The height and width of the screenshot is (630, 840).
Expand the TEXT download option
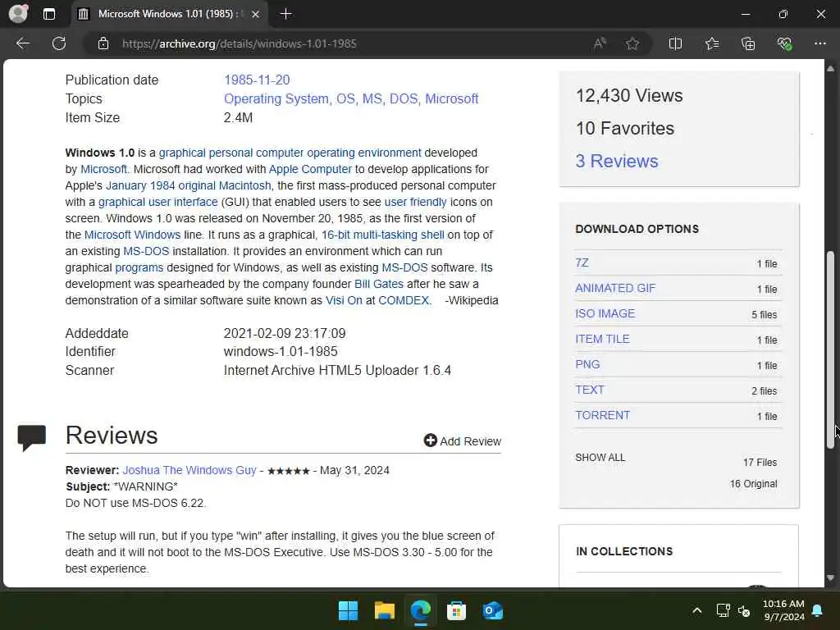tap(589, 390)
